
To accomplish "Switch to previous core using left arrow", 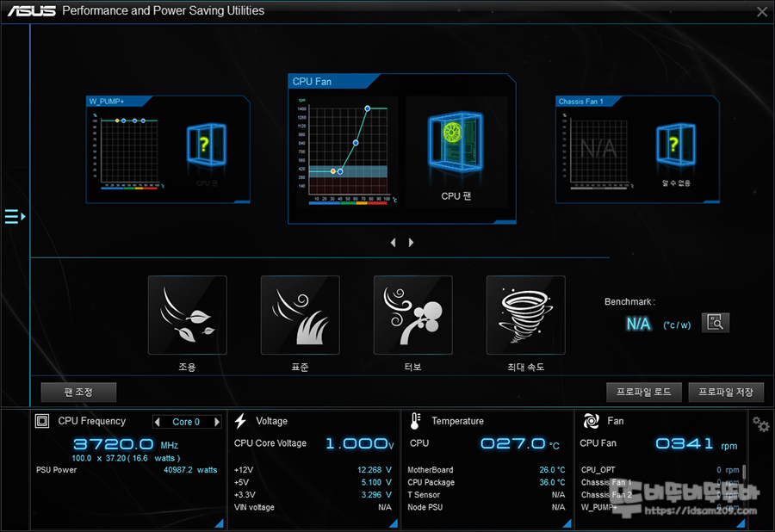I will coord(158,422).
